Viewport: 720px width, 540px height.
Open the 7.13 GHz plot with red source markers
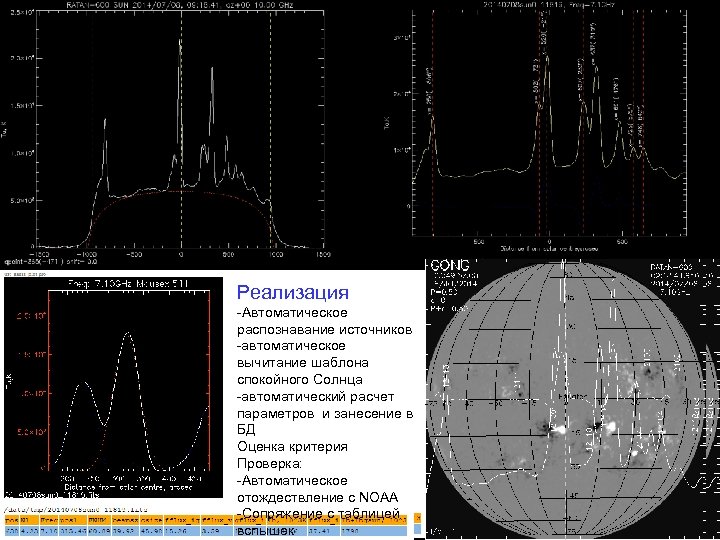(x=535, y=126)
